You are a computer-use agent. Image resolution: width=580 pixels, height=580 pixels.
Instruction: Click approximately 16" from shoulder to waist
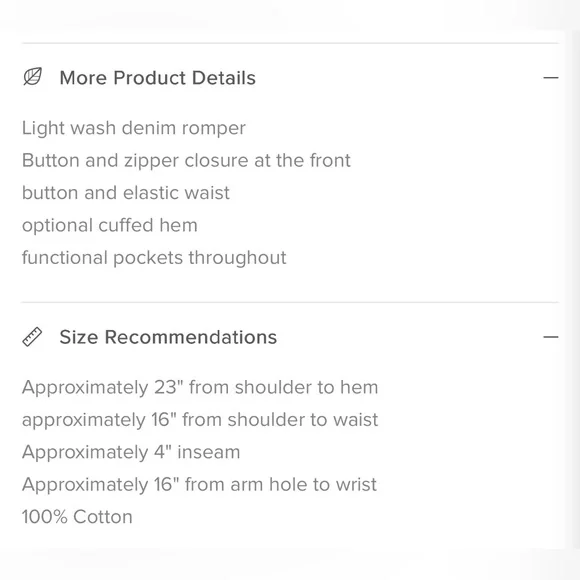click(200, 420)
